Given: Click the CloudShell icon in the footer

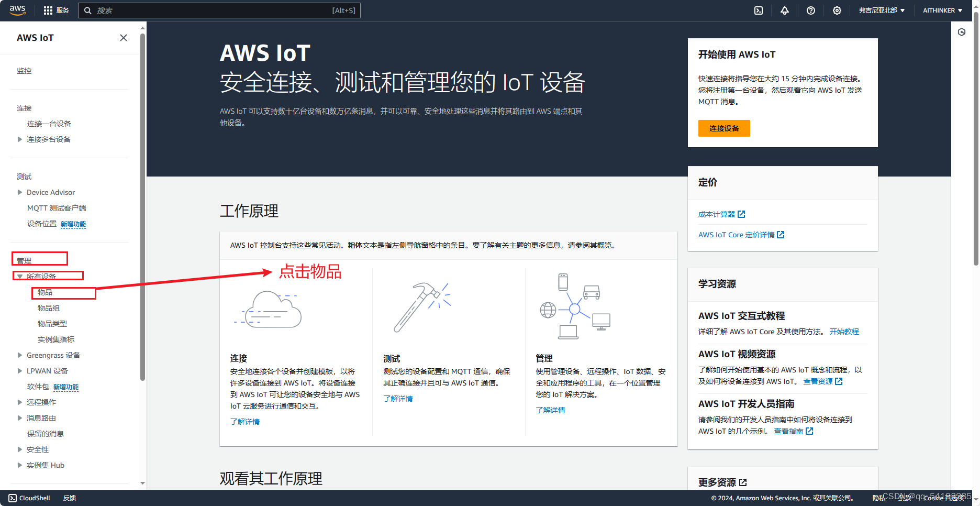Looking at the screenshot, I should click(13, 498).
